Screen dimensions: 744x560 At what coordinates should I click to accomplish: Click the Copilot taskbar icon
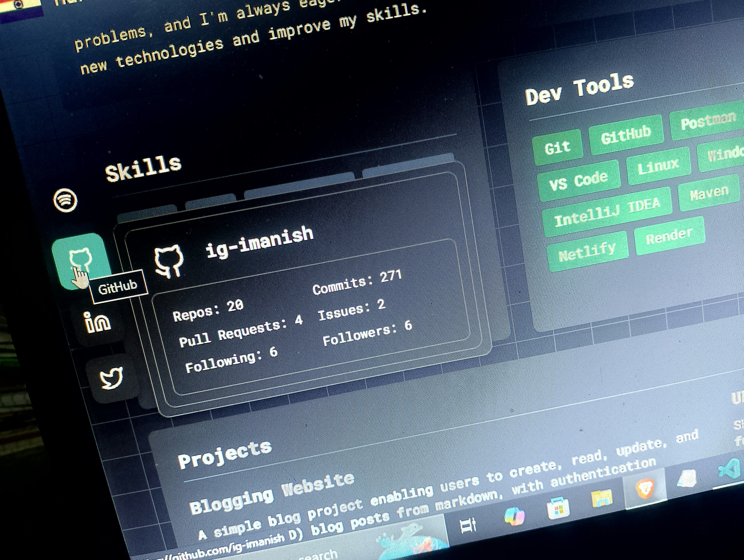click(515, 516)
